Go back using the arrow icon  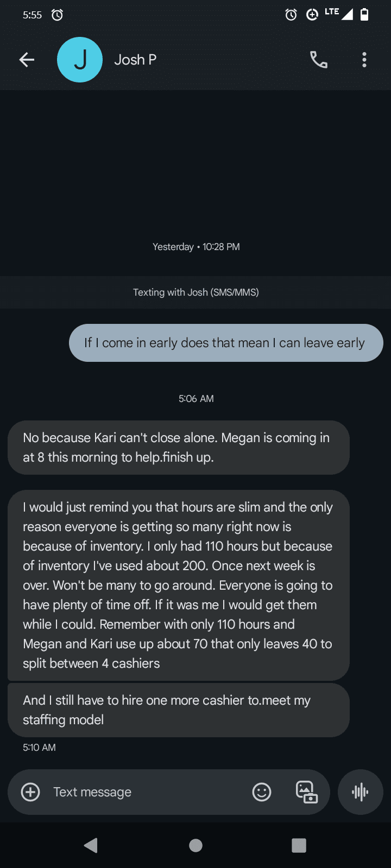tap(27, 60)
